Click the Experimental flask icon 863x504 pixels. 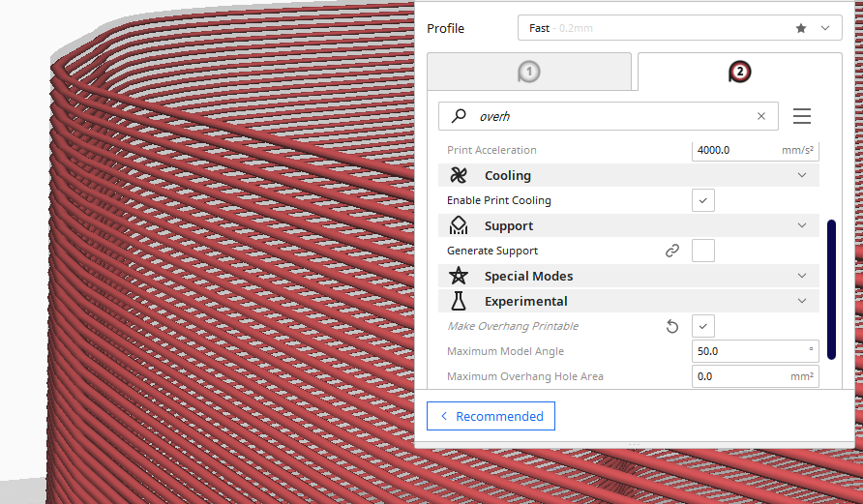[x=459, y=301]
